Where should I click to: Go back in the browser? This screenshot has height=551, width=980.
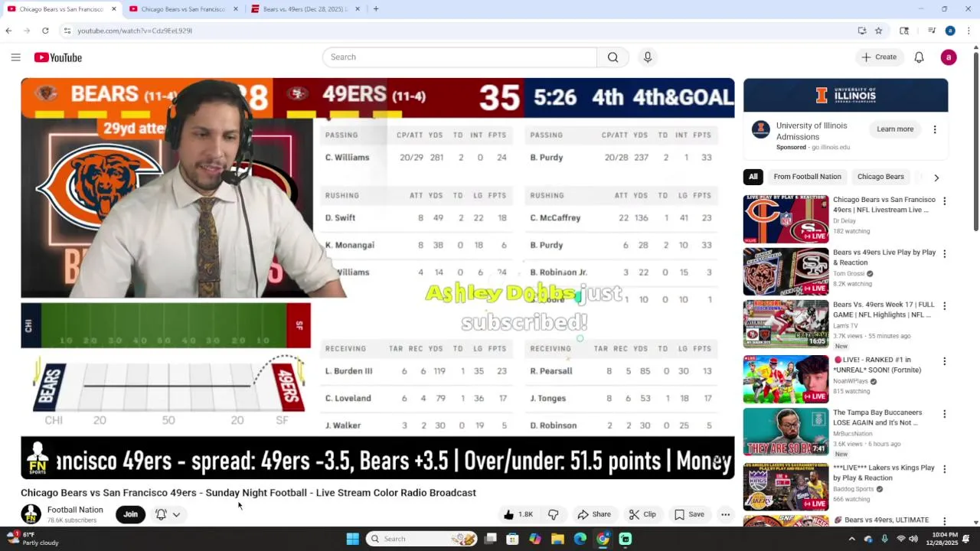click(x=8, y=31)
